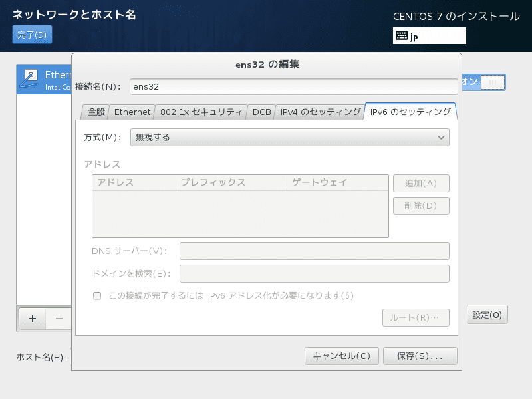
Task: Click the keyboard layout jp indicator
Action: (x=429, y=36)
